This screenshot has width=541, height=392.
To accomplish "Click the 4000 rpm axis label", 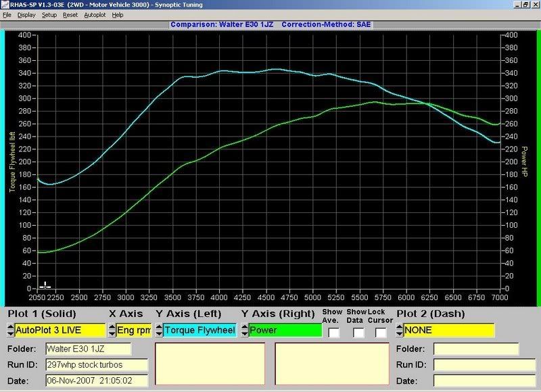I will [219, 297].
